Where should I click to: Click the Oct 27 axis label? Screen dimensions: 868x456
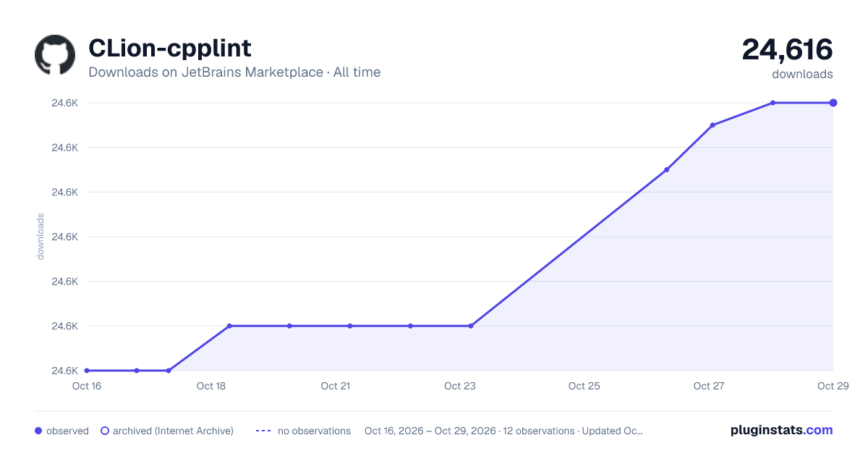[709, 386]
